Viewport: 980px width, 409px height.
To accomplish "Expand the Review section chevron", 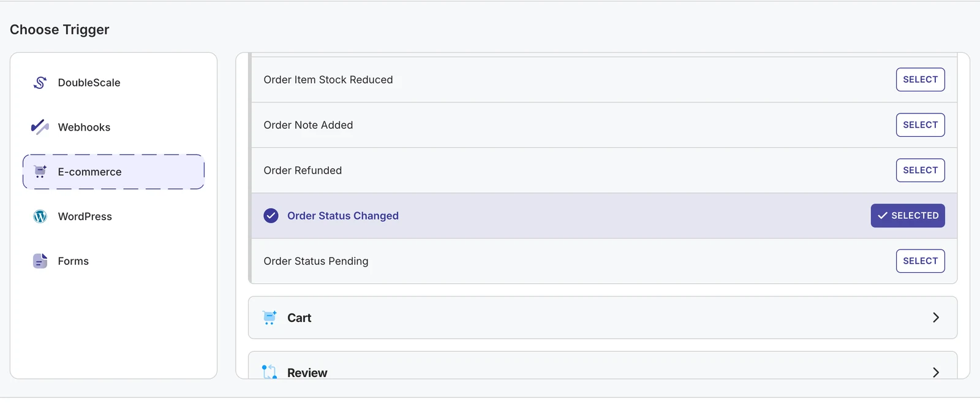I will (x=936, y=372).
